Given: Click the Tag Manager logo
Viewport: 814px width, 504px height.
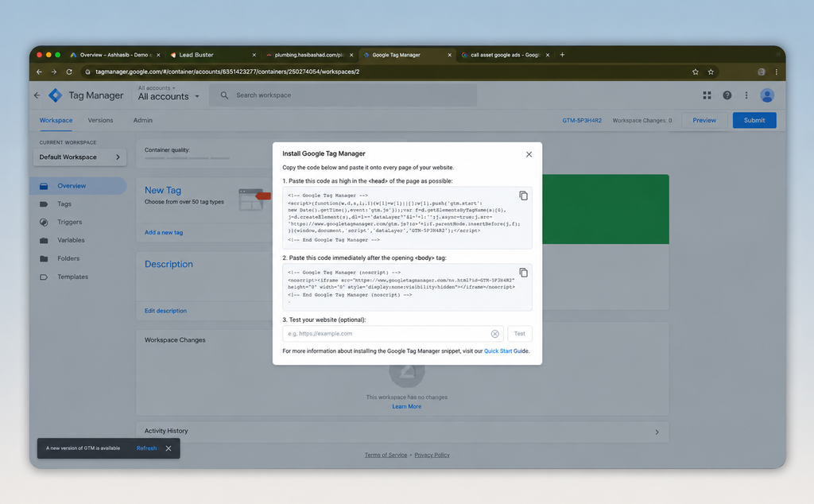Looking at the screenshot, I should point(55,95).
